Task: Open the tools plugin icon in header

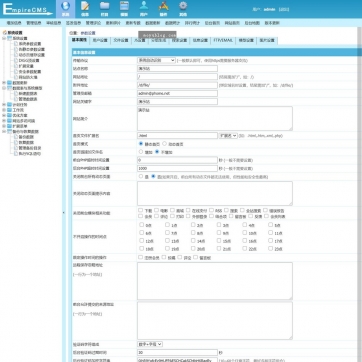Action: pos(163,9)
